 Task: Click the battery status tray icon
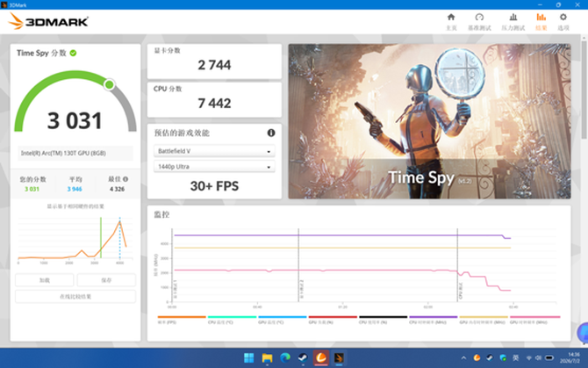coord(549,357)
